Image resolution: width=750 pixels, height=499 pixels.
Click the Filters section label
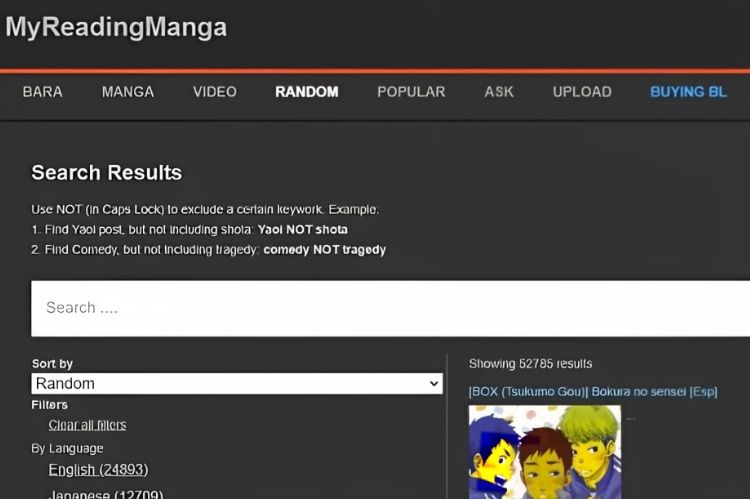[x=49, y=405]
